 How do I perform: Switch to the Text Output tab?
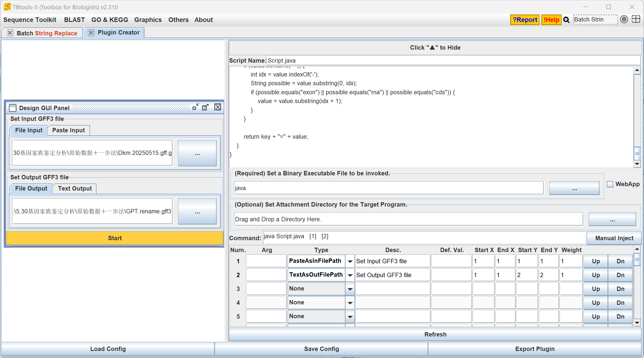75,188
